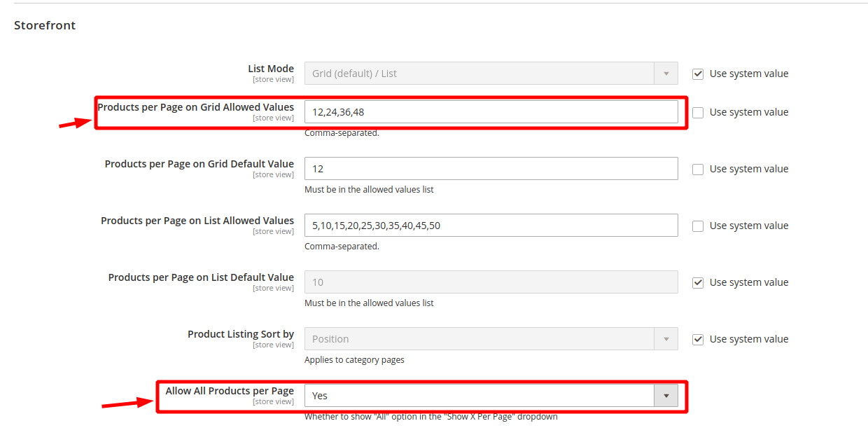
Task: Click 'Use system value' text beside Grid Default Value
Action: pos(749,169)
